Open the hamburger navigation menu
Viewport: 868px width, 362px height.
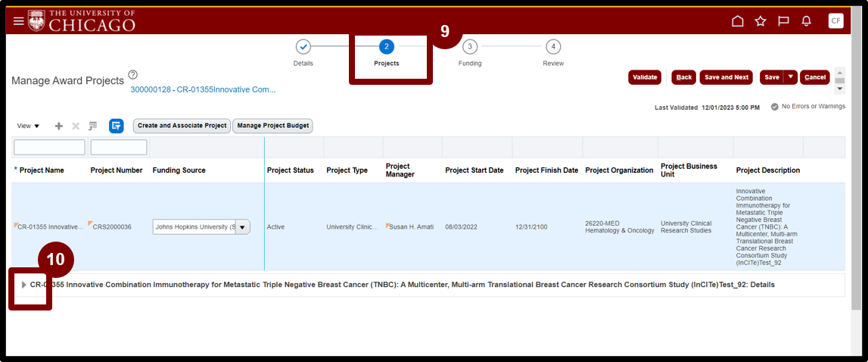pos(19,21)
